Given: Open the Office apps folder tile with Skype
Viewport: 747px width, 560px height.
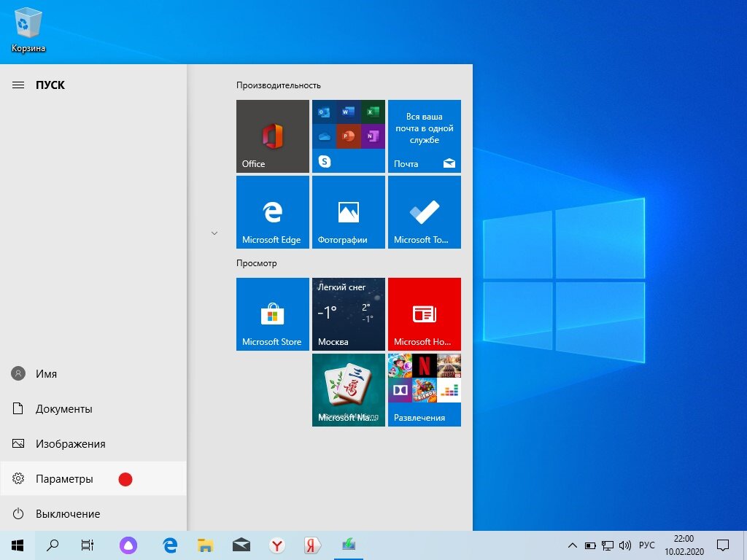Looking at the screenshot, I should coord(348,136).
